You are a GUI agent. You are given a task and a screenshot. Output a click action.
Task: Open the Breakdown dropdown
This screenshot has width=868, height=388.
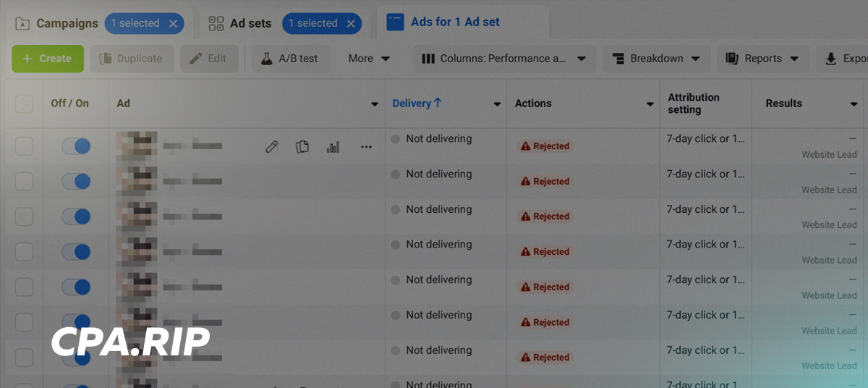coord(656,59)
